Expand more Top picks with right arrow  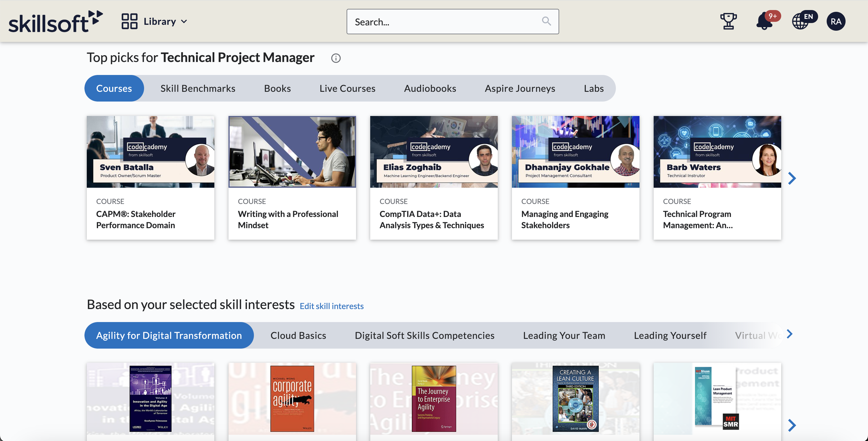click(x=792, y=178)
